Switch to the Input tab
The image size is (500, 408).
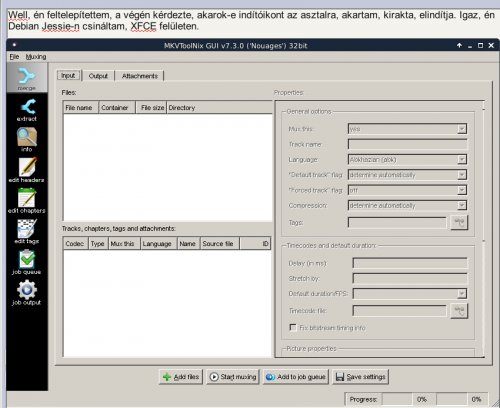coord(68,76)
